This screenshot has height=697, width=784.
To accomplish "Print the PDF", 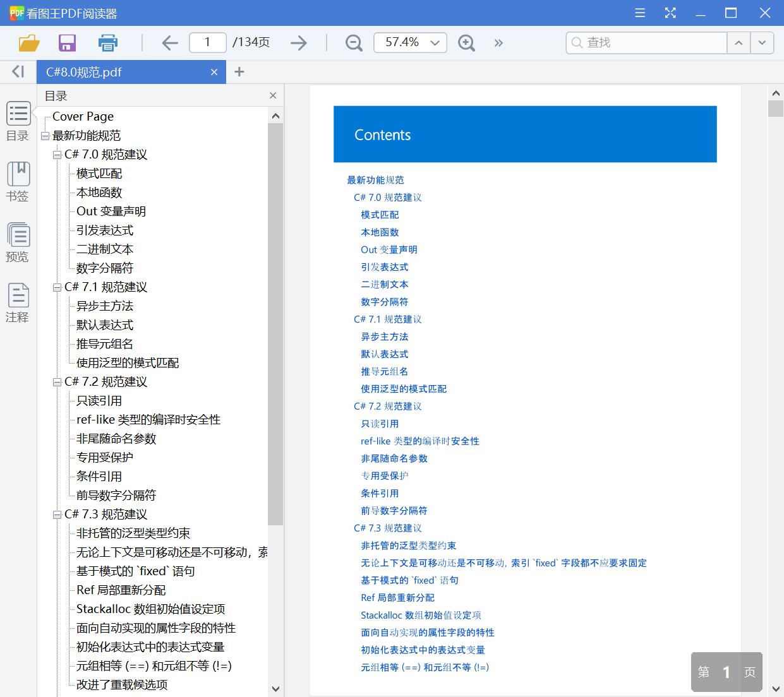I will click(x=107, y=42).
